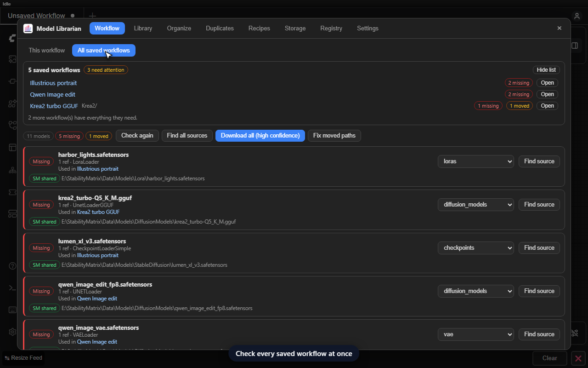Expand folder dropdown for qwen_image_edit_fp8.safetensors
588x368 pixels.
476,291
